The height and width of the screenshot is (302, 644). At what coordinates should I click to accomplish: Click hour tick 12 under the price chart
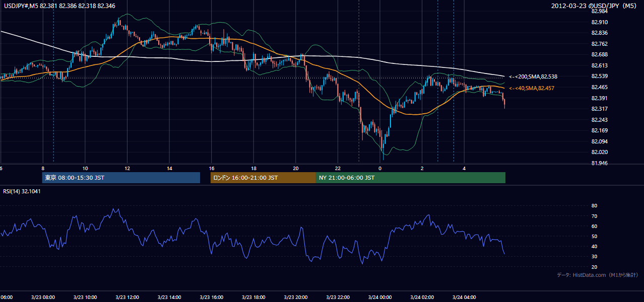(127, 168)
